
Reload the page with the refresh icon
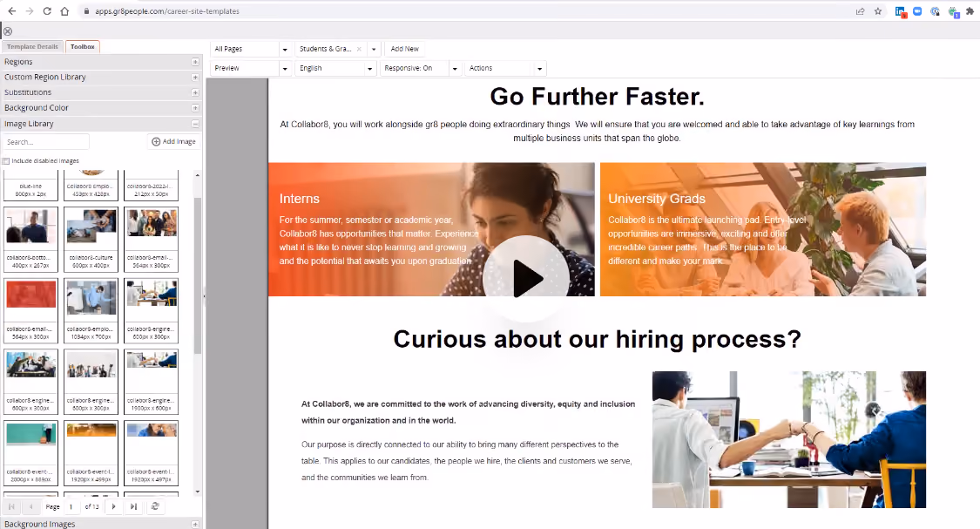[x=47, y=11]
